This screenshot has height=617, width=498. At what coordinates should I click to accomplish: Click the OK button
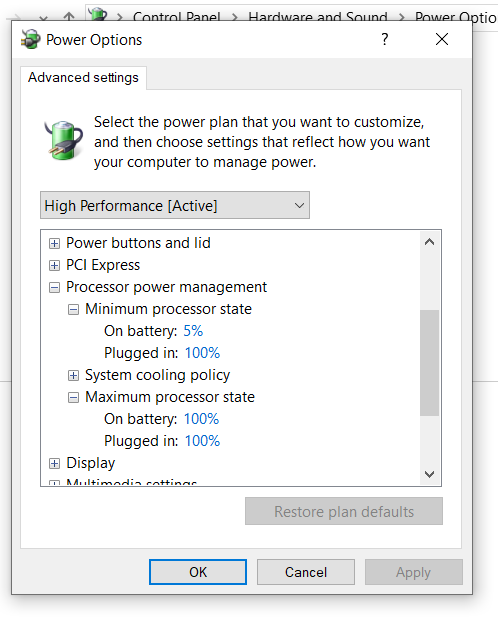pos(198,572)
